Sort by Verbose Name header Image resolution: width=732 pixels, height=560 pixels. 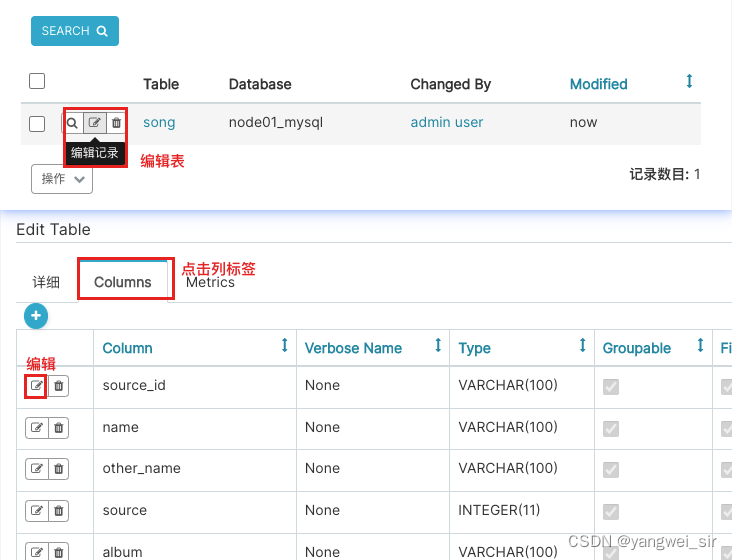[353, 348]
